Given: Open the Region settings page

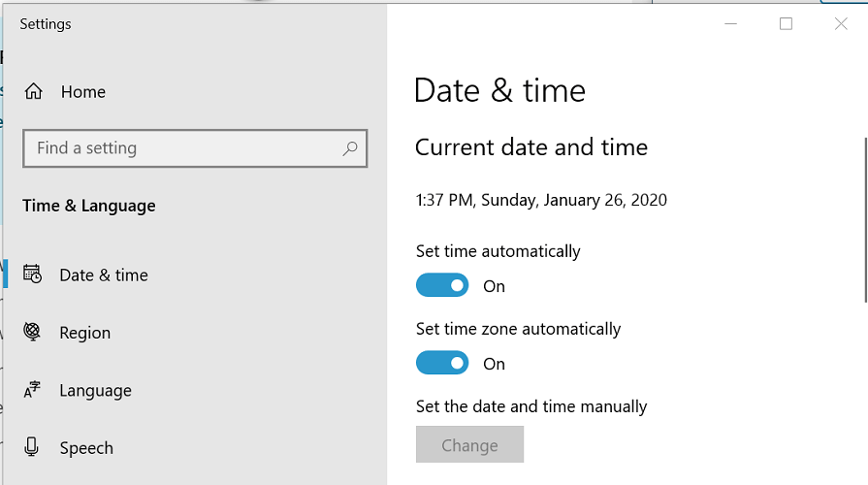Looking at the screenshot, I should 85,333.
